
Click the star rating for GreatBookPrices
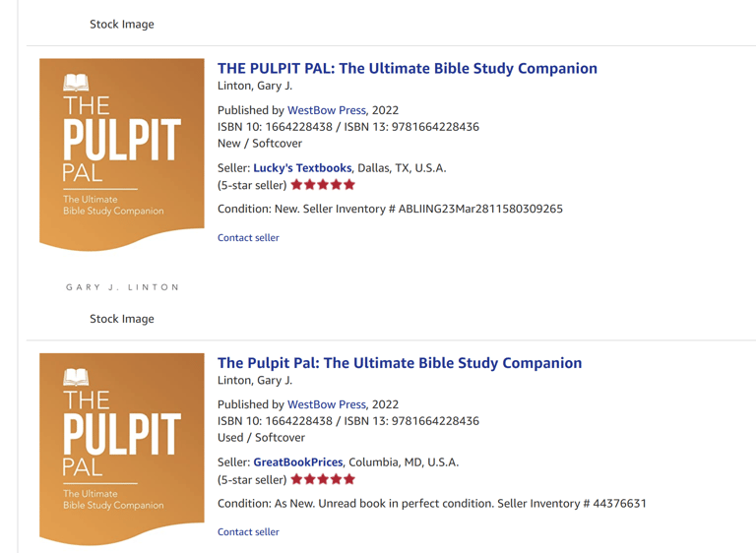(x=323, y=479)
